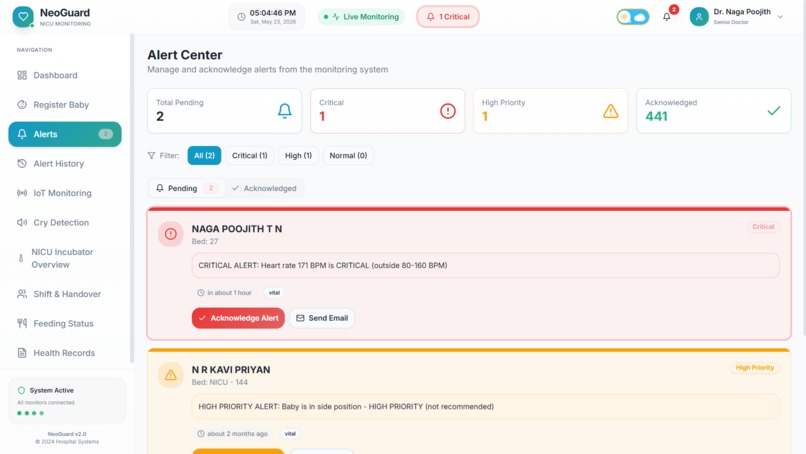This screenshot has width=806, height=454.
Task: Click 'Bed: NICU - 144' text
Action: click(219, 382)
